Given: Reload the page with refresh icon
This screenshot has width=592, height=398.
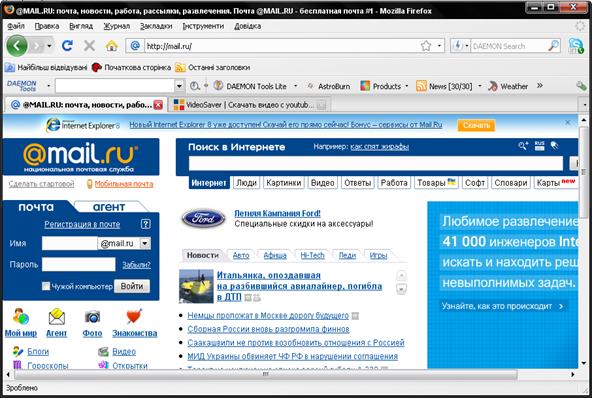Looking at the screenshot, I should click(68, 46).
